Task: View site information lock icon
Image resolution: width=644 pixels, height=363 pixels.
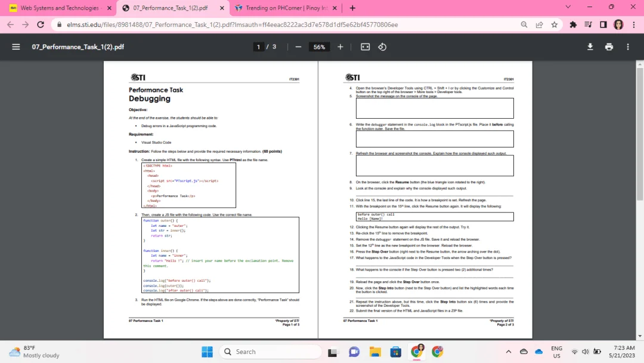Action: [59, 24]
